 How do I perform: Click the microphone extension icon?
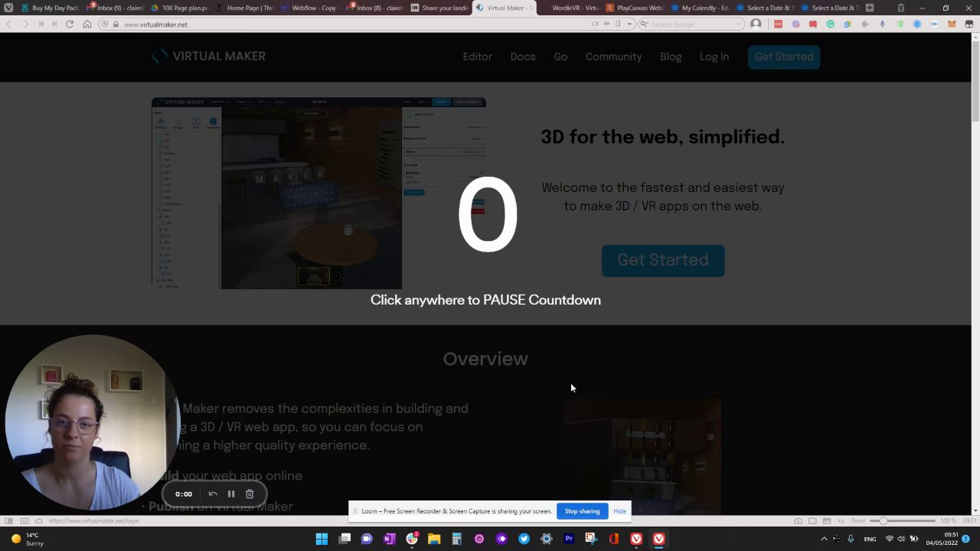pos(882,24)
